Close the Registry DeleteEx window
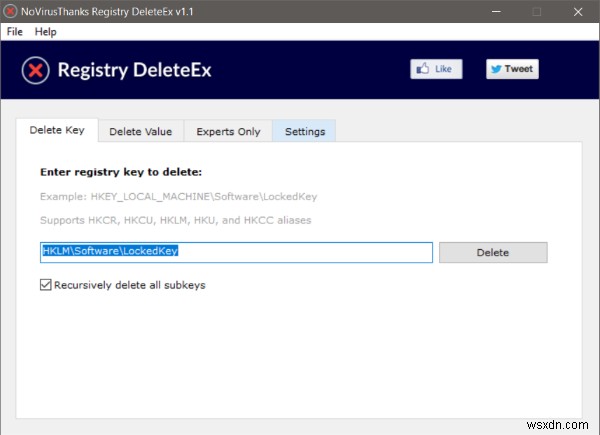 click(x=578, y=11)
